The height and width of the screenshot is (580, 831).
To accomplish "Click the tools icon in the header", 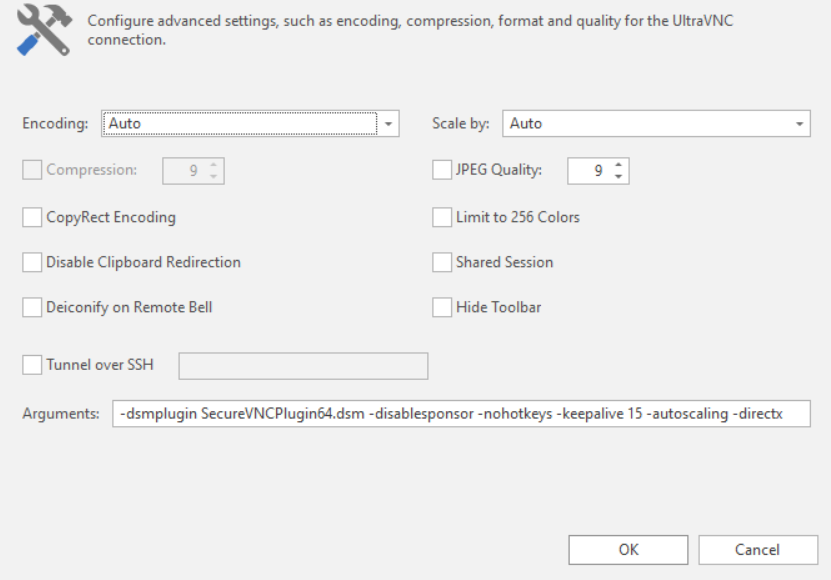I will pyautogui.click(x=41, y=30).
